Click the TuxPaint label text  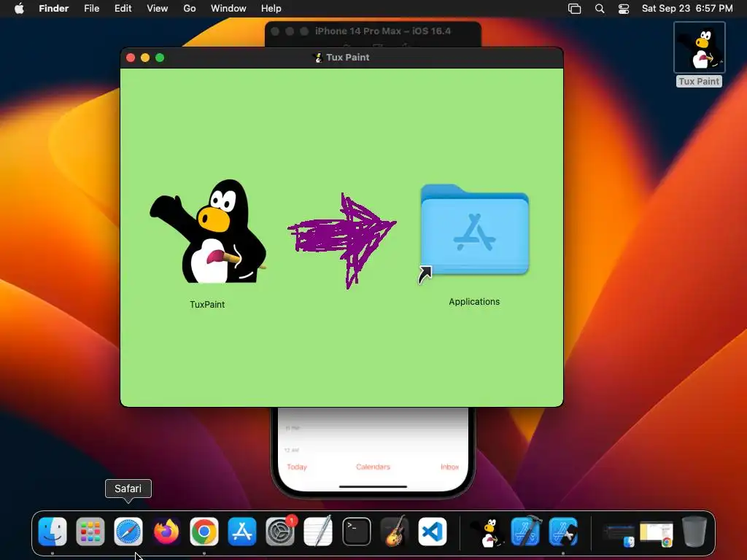tap(207, 304)
